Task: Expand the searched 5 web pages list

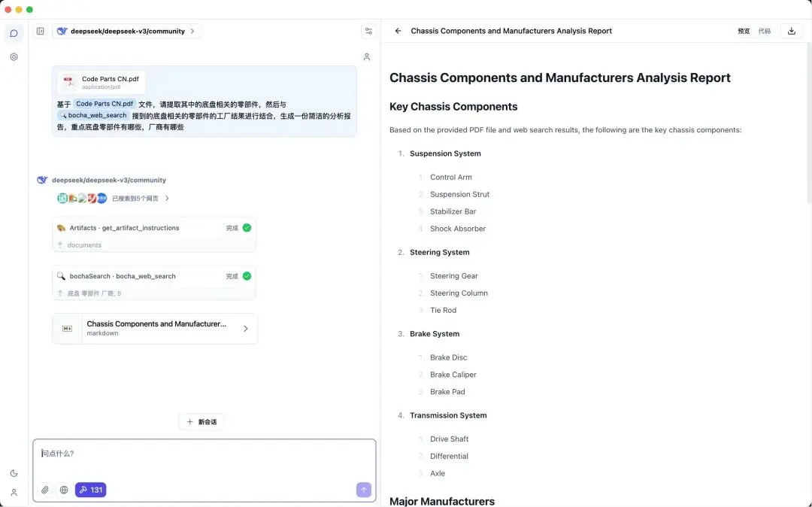Action: [140, 199]
